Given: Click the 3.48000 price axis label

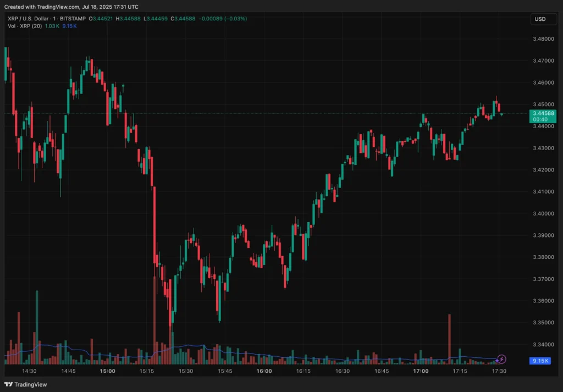Looking at the screenshot, I should (543, 39).
